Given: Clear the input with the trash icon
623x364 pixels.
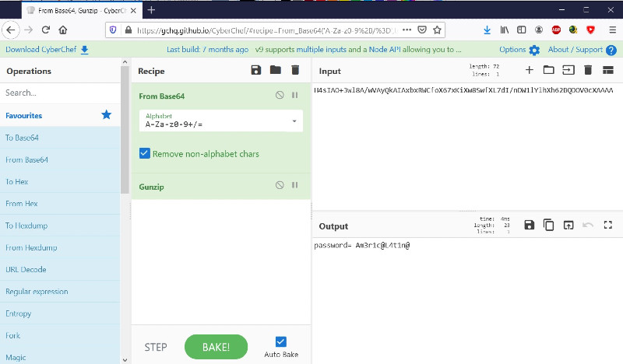Looking at the screenshot, I should pyautogui.click(x=588, y=70).
